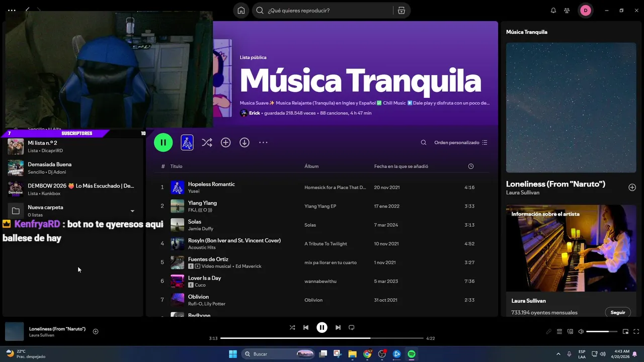Open the artist Ed Maverick
Image resolution: width=644 pixels, height=362 pixels.
(248, 266)
